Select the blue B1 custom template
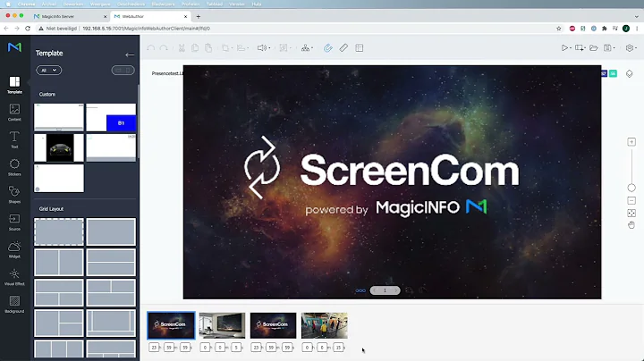The image size is (644, 361). [x=111, y=117]
